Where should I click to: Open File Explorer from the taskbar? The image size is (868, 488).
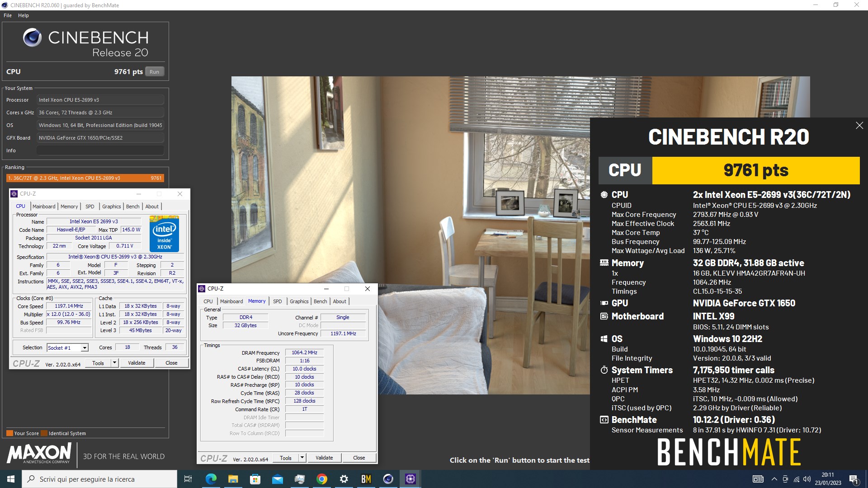point(233,479)
